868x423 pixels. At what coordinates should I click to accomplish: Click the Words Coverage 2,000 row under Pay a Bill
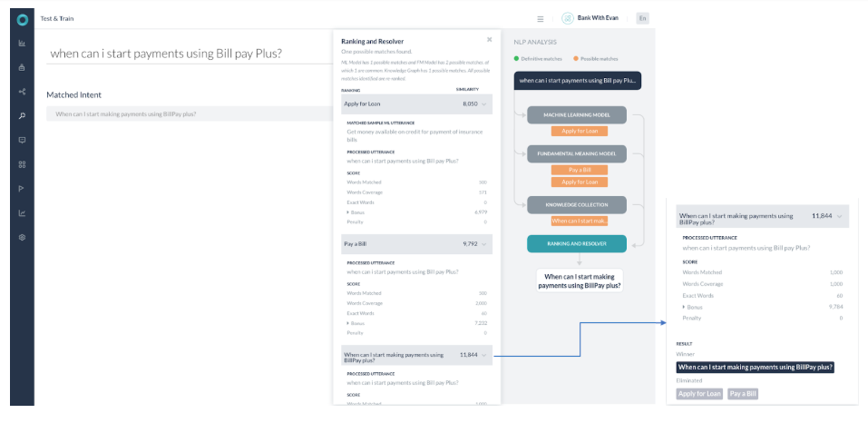(417, 303)
